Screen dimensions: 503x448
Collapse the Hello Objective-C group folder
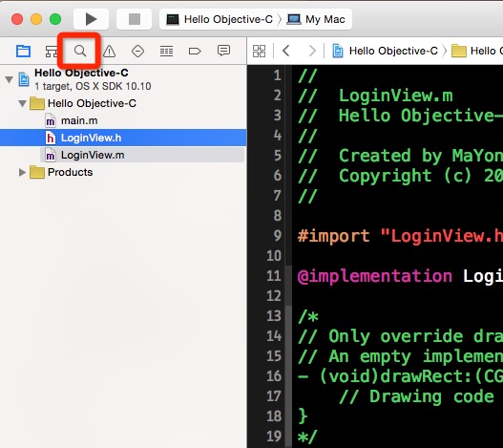[22, 103]
